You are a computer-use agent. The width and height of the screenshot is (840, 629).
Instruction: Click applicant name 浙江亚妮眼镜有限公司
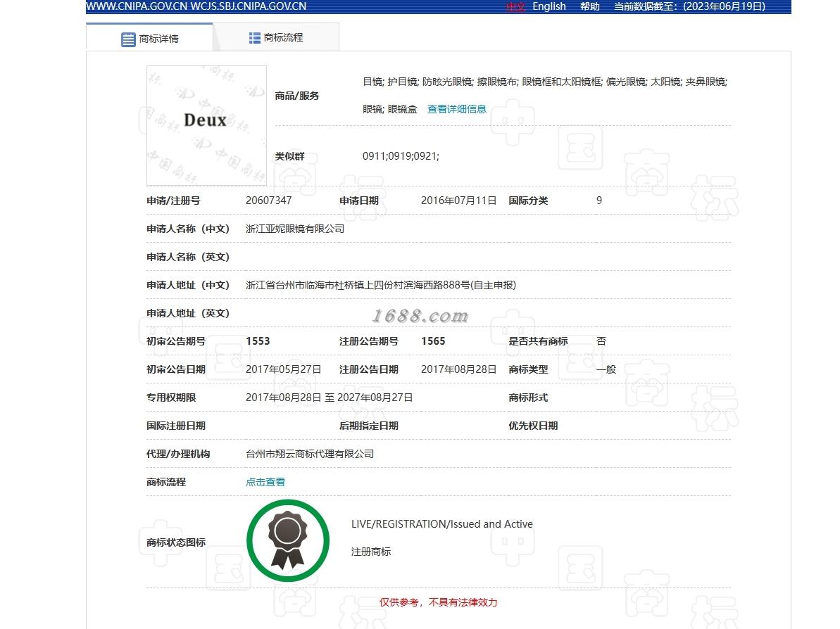[x=294, y=229]
